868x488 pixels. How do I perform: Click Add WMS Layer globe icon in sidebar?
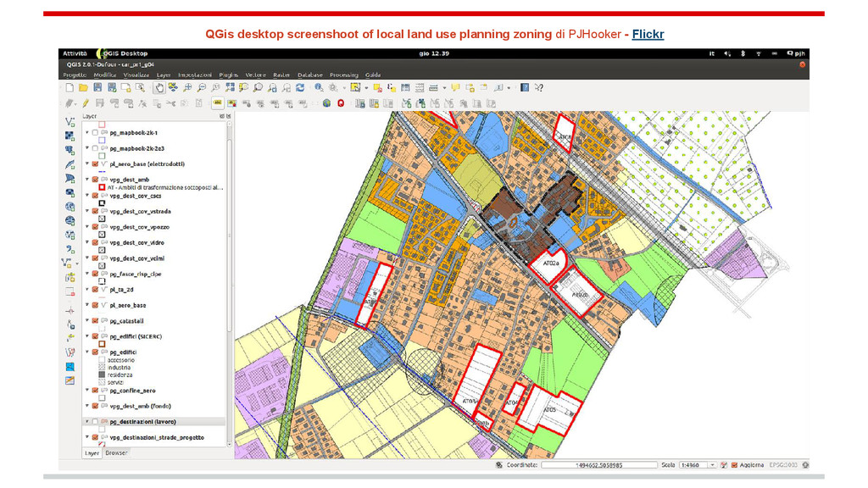point(70,207)
